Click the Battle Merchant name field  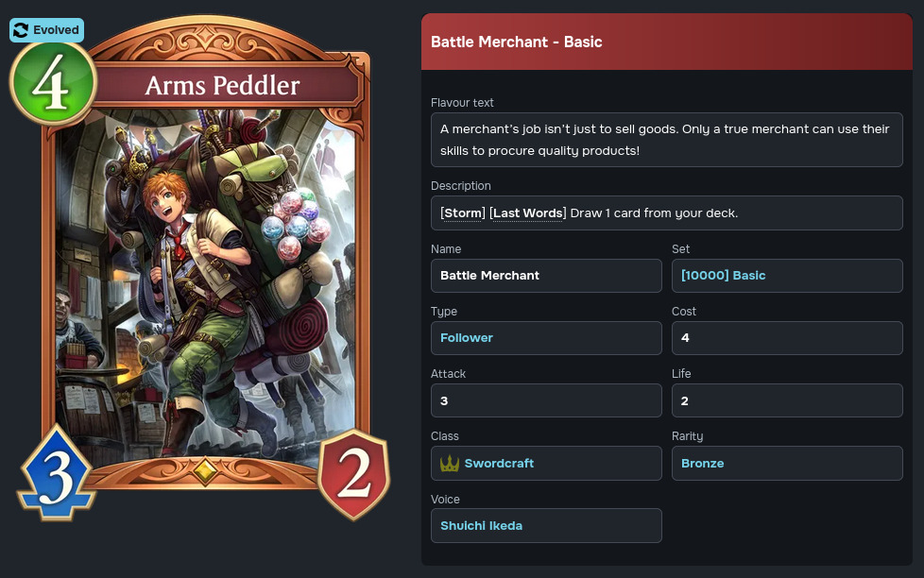pyautogui.click(x=546, y=276)
